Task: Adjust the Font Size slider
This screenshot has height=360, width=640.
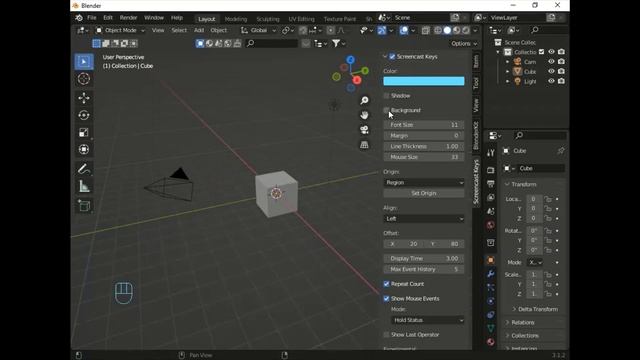Action: coord(424,125)
